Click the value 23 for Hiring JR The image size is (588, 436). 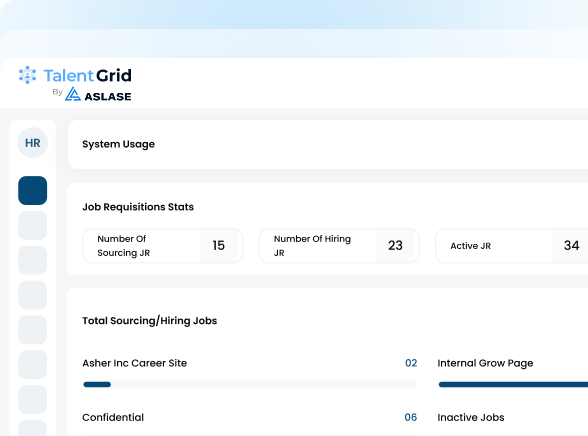point(395,246)
